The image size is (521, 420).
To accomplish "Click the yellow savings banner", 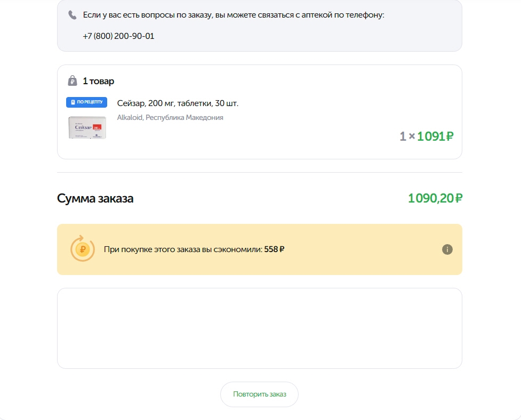I will (x=260, y=249).
